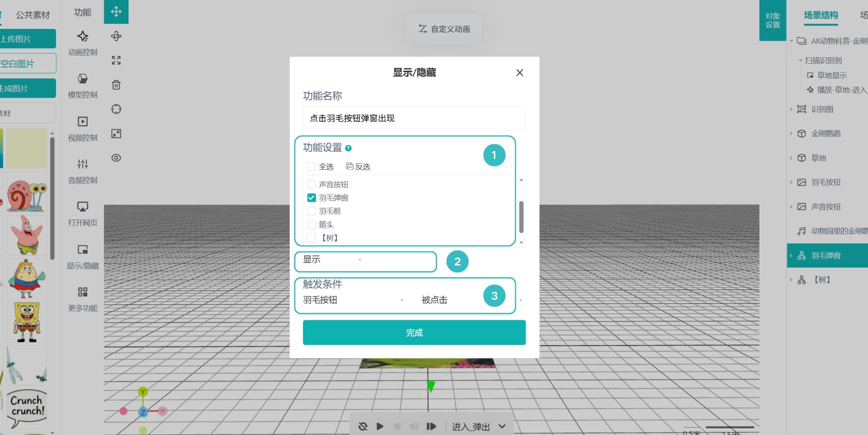Check the 声音按钮 checkbox

311,184
